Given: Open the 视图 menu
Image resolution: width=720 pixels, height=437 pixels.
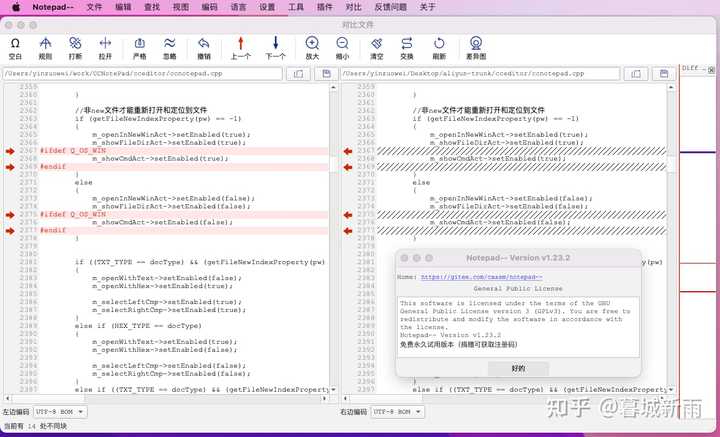Looking at the screenshot, I should [x=181, y=7].
